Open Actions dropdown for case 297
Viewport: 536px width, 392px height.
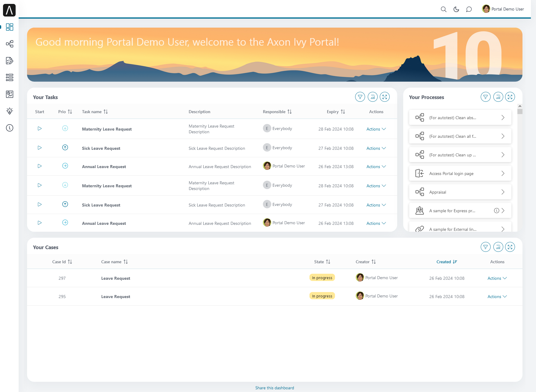click(x=497, y=278)
